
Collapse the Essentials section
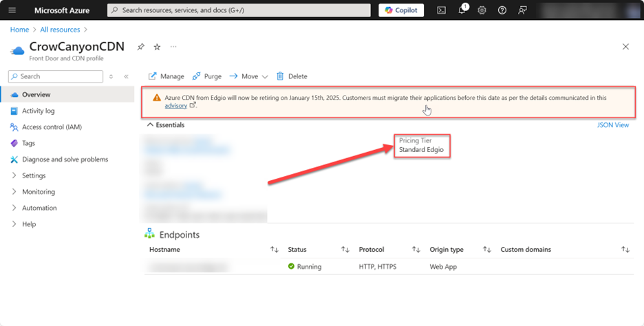click(166, 124)
